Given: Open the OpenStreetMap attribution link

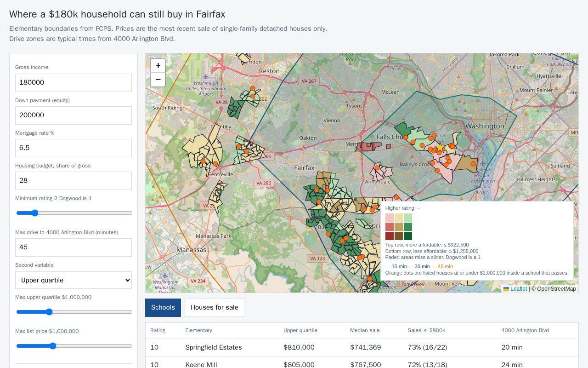Looking at the screenshot, I should pos(556,289).
